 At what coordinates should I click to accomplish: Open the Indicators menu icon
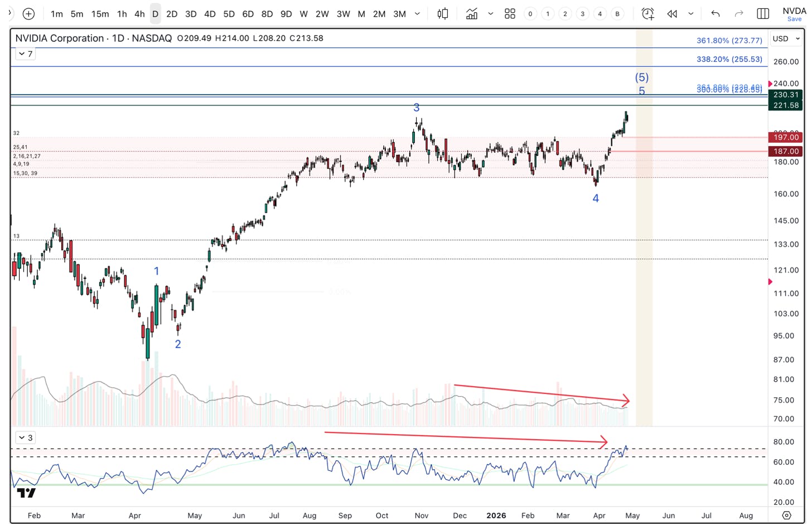click(472, 14)
